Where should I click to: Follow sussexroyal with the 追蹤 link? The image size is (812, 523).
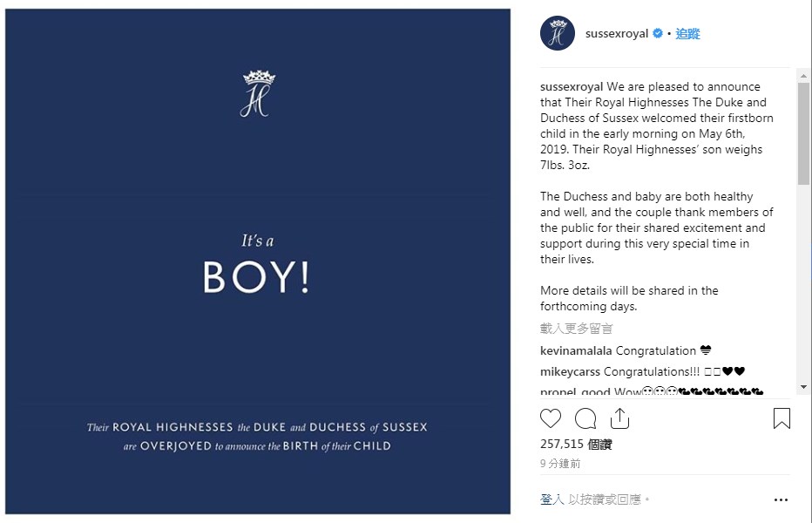point(687,34)
